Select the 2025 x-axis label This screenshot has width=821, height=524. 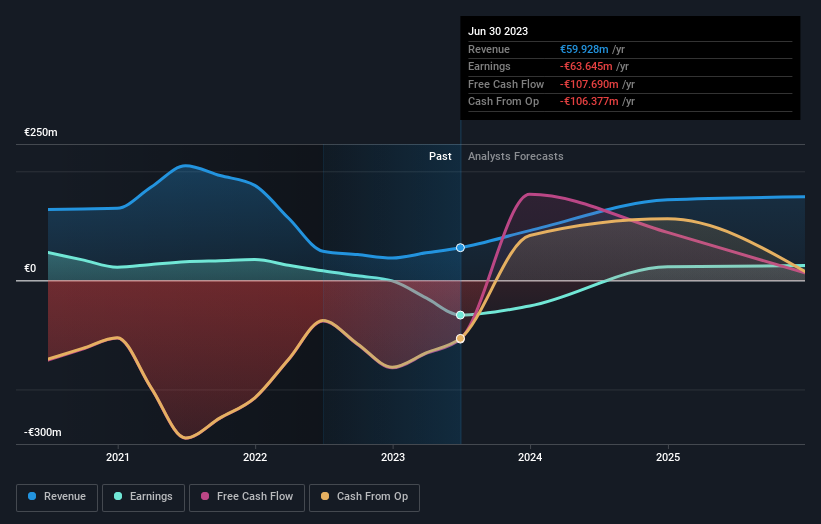(668, 457)
